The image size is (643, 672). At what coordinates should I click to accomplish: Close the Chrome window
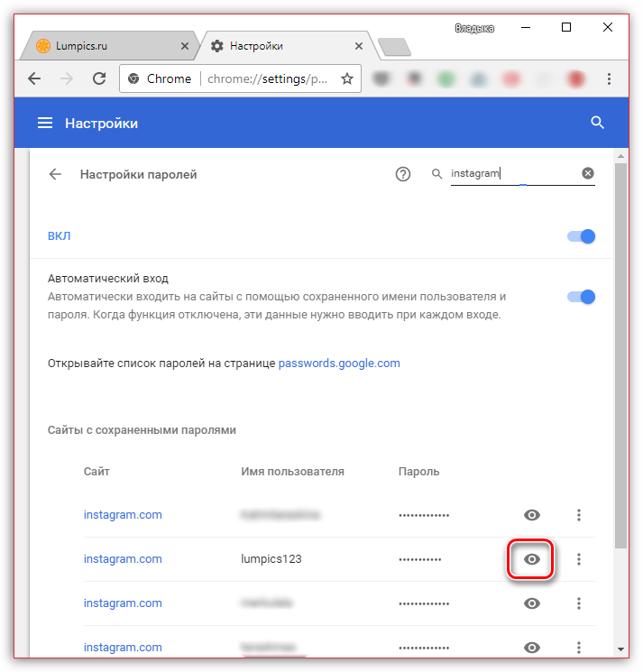click(x=608, y=27)
